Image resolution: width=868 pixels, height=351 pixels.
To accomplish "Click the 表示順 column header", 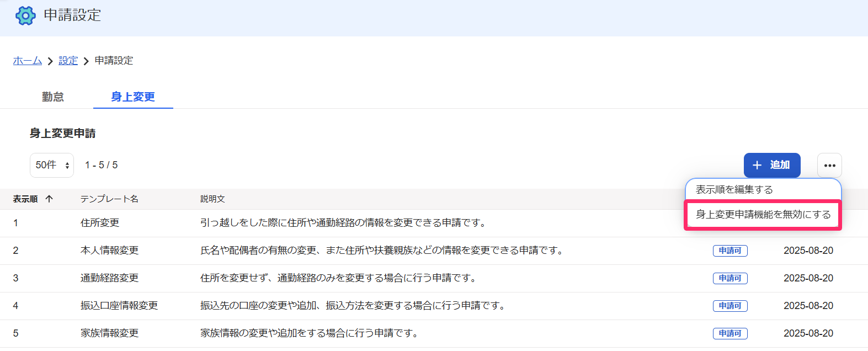I will pyautogui.click(x=25, y=199).
